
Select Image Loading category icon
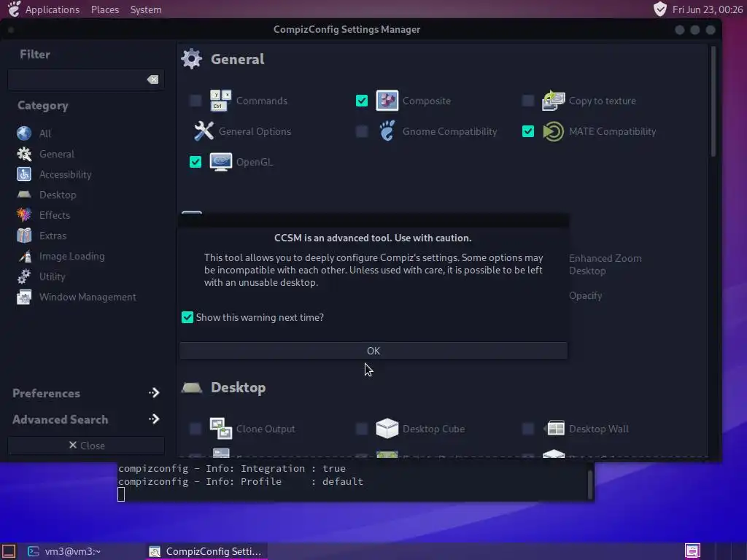[24, 256]
